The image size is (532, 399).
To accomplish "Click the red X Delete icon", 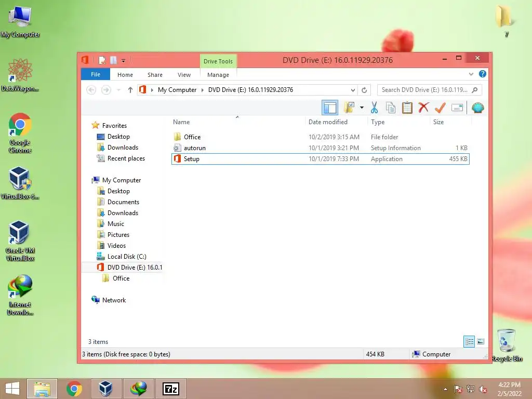I will pos(423,108).
